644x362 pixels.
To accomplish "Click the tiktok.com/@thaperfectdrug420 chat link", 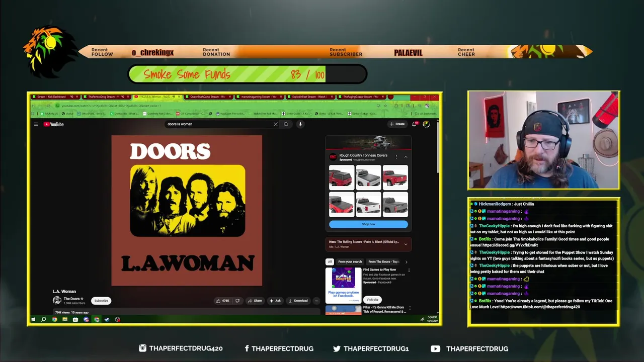I will coord(540,307).
